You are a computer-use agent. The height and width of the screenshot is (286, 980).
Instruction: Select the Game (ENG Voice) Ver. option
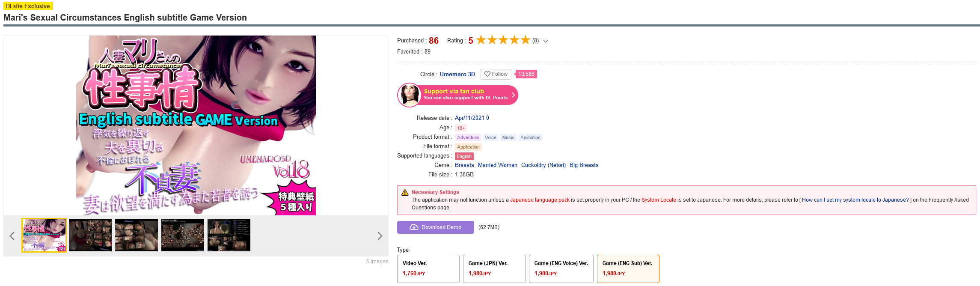(561, 269)
